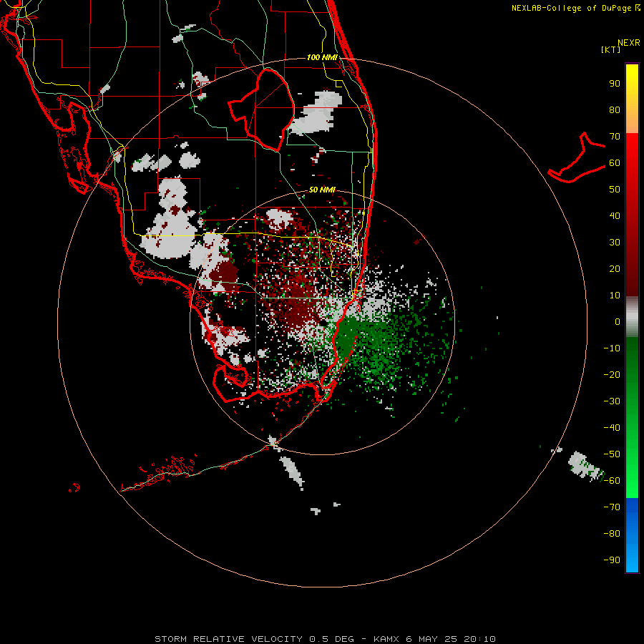Image resolution: width=644 pixels, height=644 pixels.
Task: Click the NEXR label above the color bar
Action: coord(628,43)
